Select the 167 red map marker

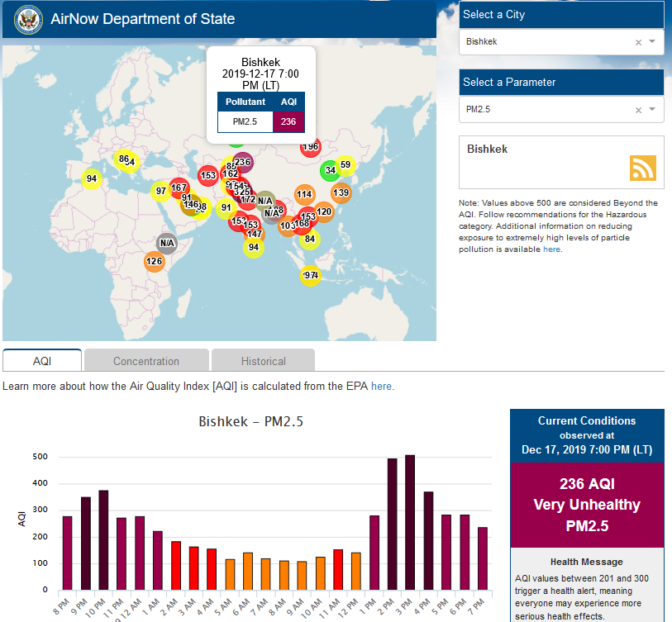(179, 188)
